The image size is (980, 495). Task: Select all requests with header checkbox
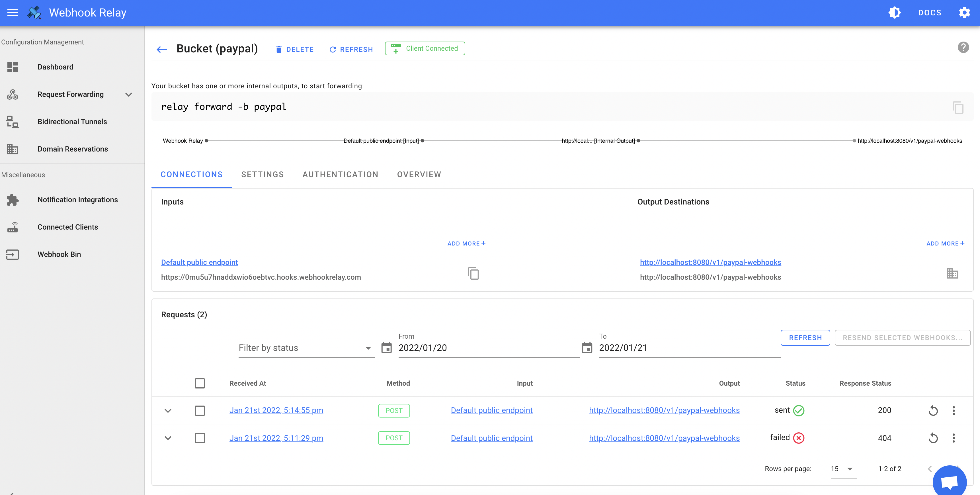tap(200, 383)
